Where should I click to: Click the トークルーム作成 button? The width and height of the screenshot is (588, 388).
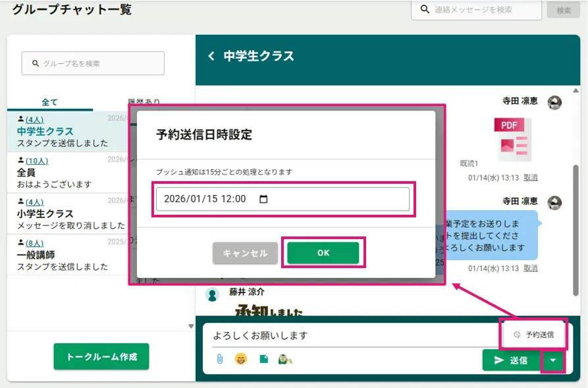(101, 356)
